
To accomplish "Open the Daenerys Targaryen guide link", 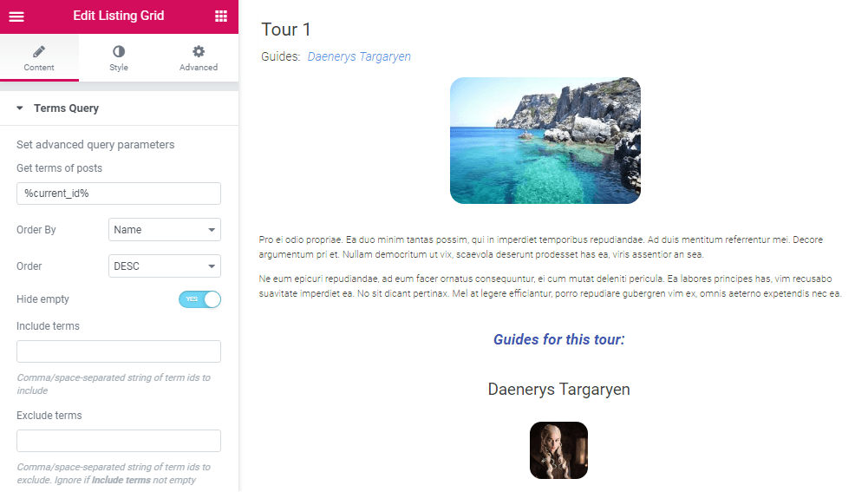I will (x=359, y=56).
